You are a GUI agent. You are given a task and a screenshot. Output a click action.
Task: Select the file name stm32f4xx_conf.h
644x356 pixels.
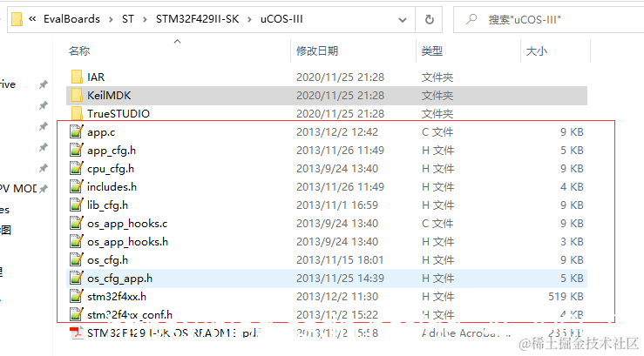pyautogui.click(x=130, y=315)
